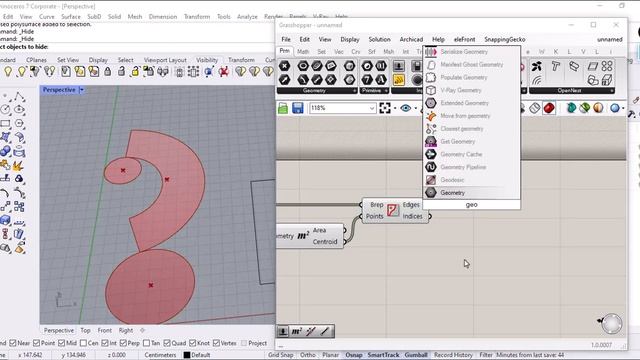Enable the Cen osnap checkbox
Viewport: 640px width, 360px height.
tap(84, 343)
